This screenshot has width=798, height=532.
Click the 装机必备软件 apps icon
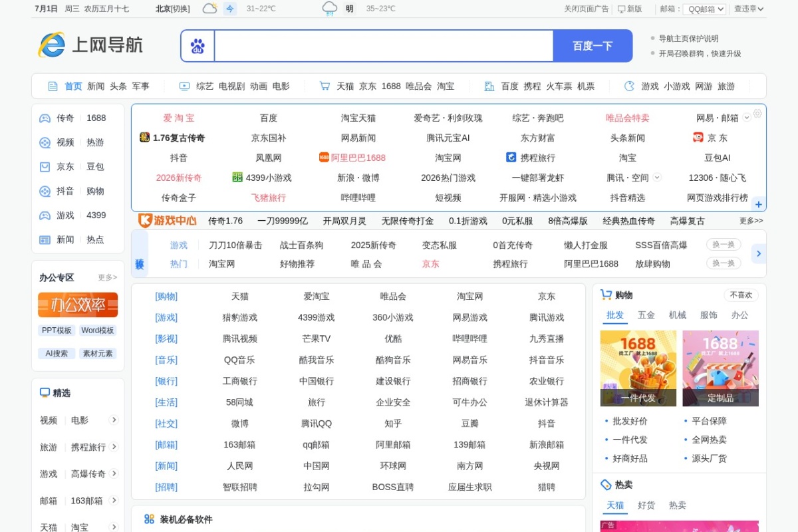tap(149, 519)
